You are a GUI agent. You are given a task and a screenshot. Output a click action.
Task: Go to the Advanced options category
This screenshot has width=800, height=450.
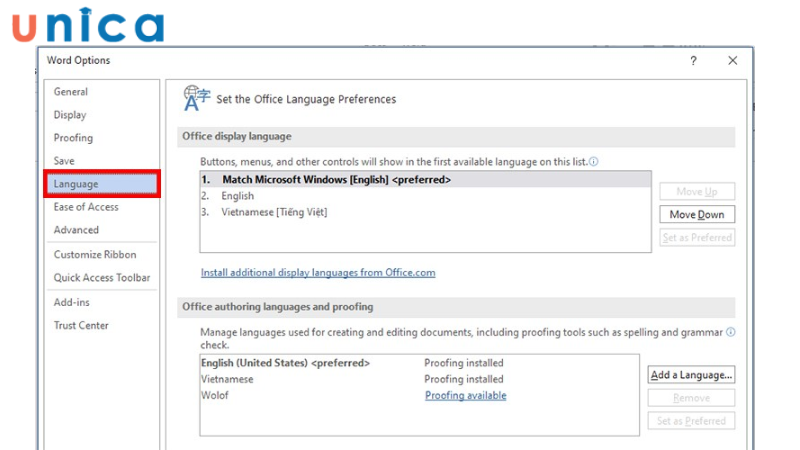[x=76, y=230]
